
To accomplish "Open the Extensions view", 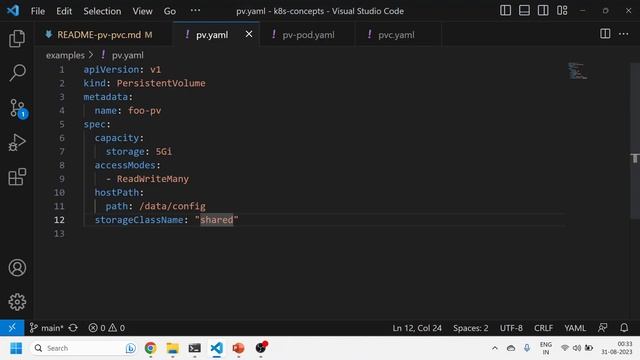I will [17, 177].
